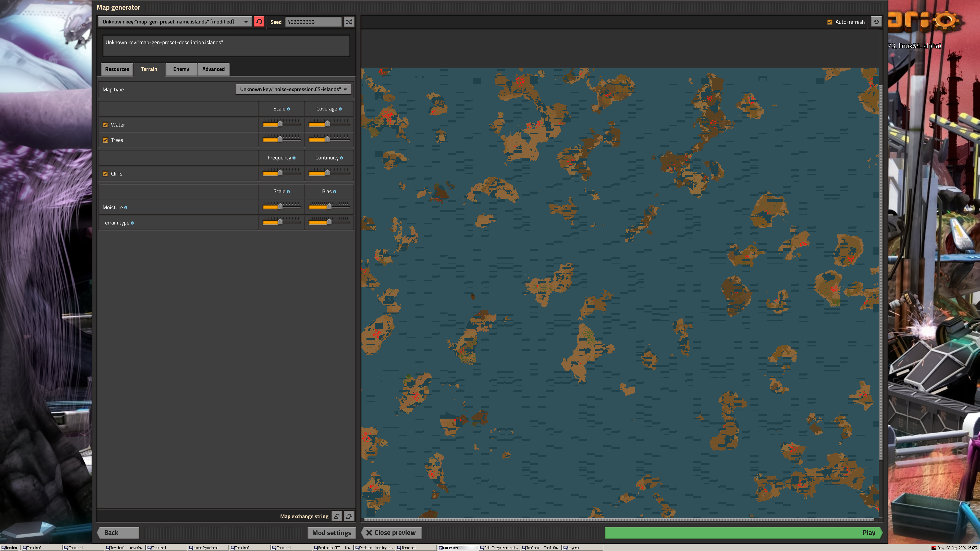Click the X icon on Close preview
980x551 pixels.
pyautogui.click(x=369, y=533)
